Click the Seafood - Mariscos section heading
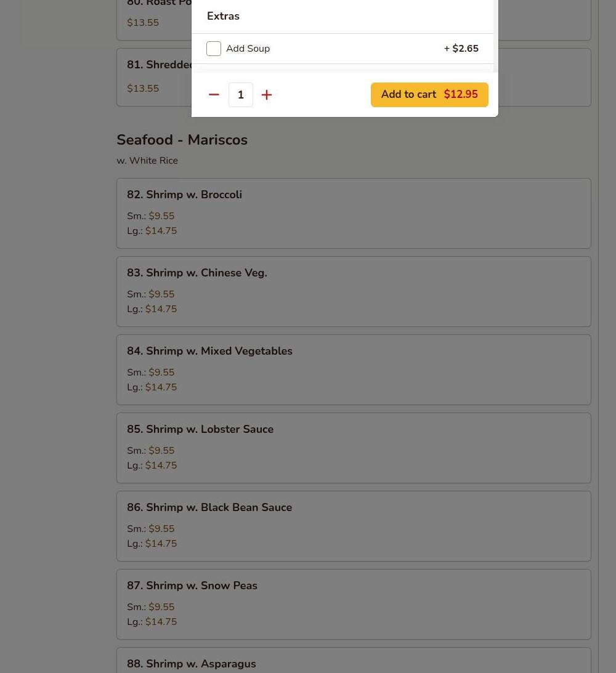 182,140
